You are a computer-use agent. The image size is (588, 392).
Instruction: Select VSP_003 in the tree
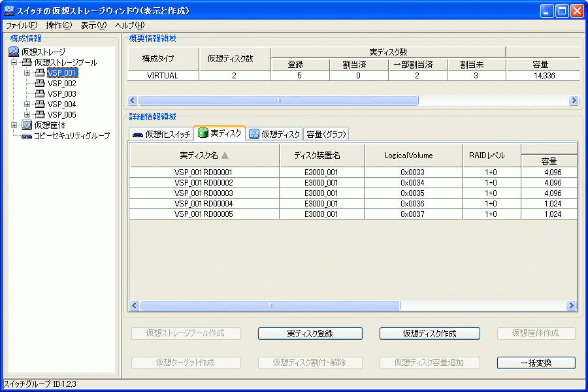[62, 94]
